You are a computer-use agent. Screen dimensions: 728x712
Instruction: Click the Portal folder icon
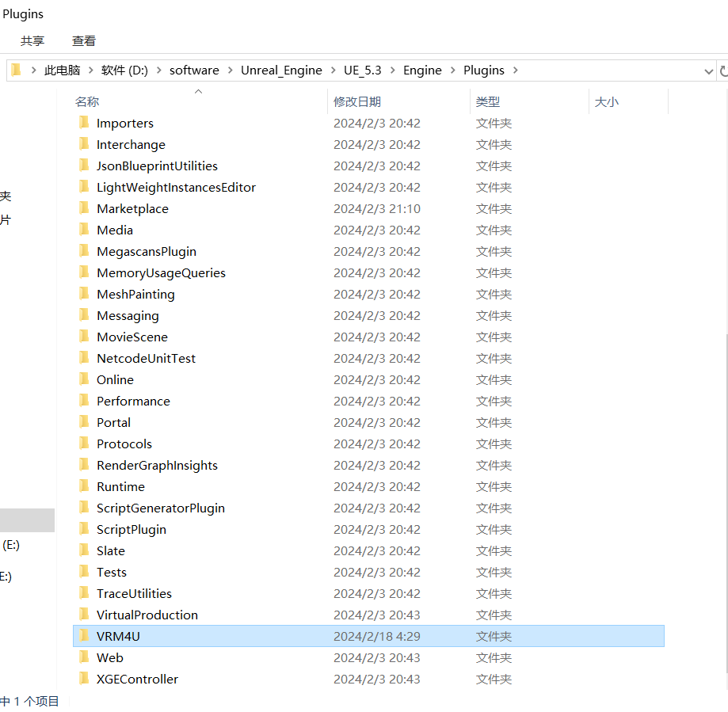84,421
